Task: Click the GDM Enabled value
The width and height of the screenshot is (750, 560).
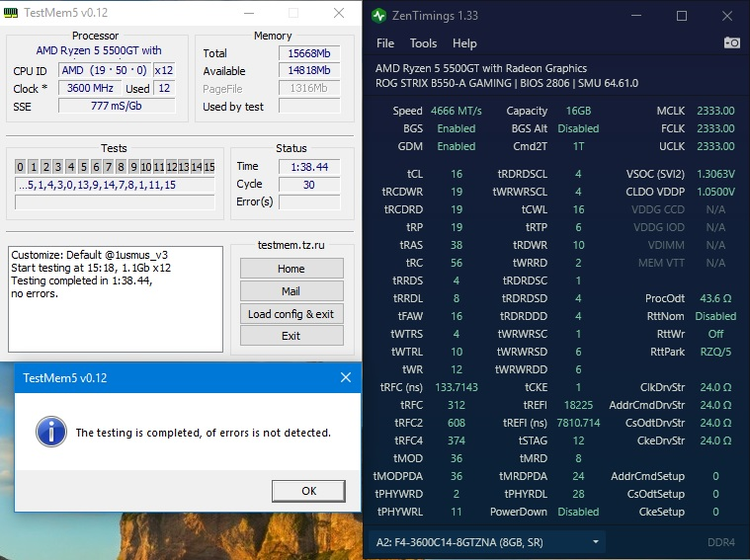Action: 457,146
